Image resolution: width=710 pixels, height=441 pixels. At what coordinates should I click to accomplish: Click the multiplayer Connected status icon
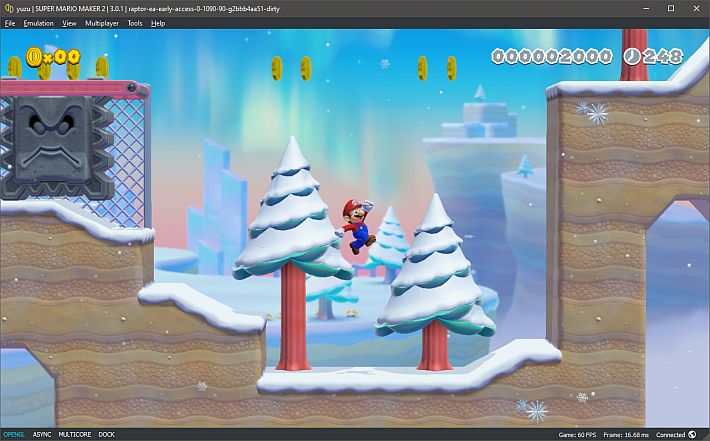coord(692,434)
